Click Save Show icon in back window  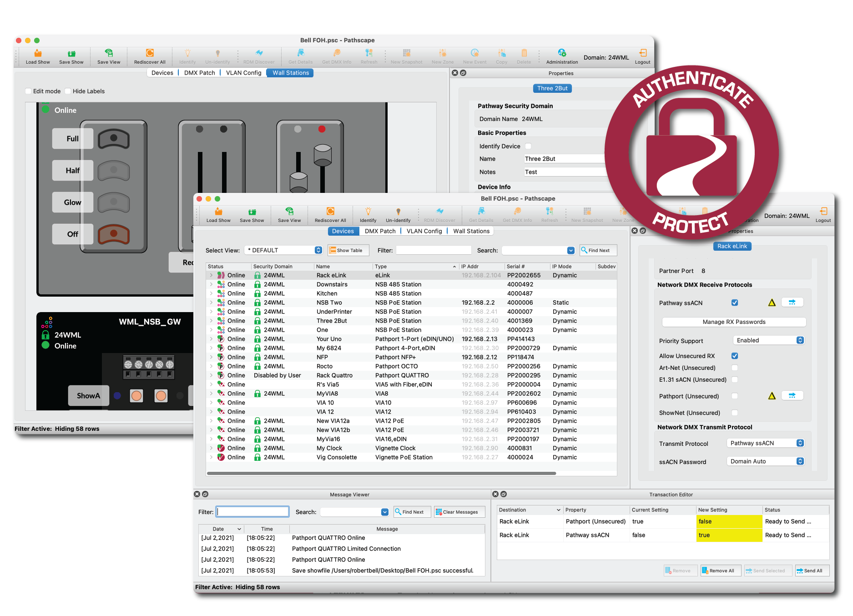pyautogui.click(x=71, y=54)
